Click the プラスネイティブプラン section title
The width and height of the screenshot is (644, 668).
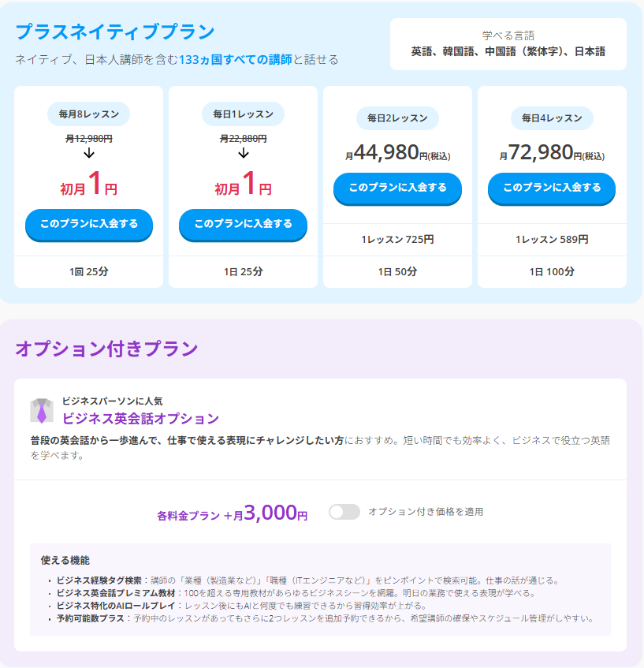tap(115, 32)
